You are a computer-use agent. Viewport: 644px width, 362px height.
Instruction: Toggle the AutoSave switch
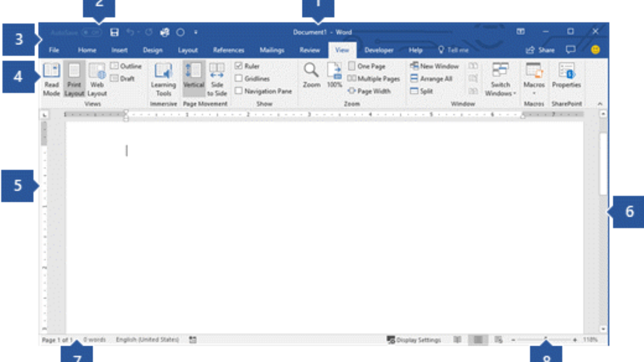pyautogui.click(x=91, y=33)
